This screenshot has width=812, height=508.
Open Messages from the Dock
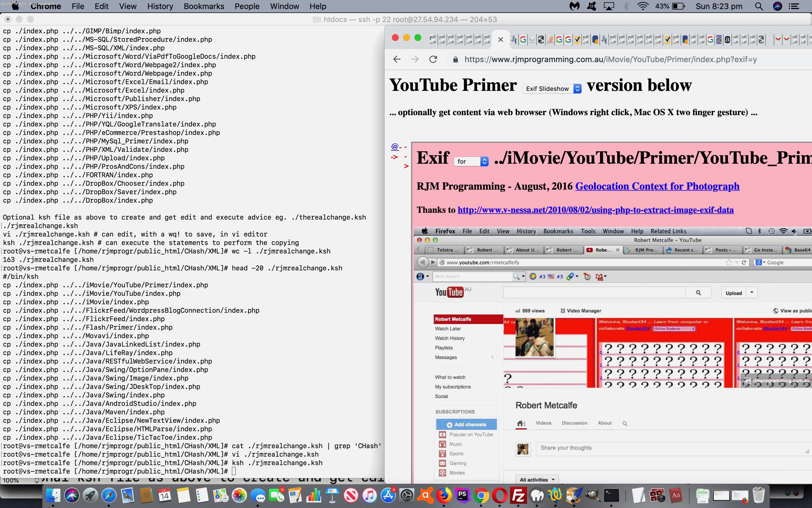coord(258,495)
